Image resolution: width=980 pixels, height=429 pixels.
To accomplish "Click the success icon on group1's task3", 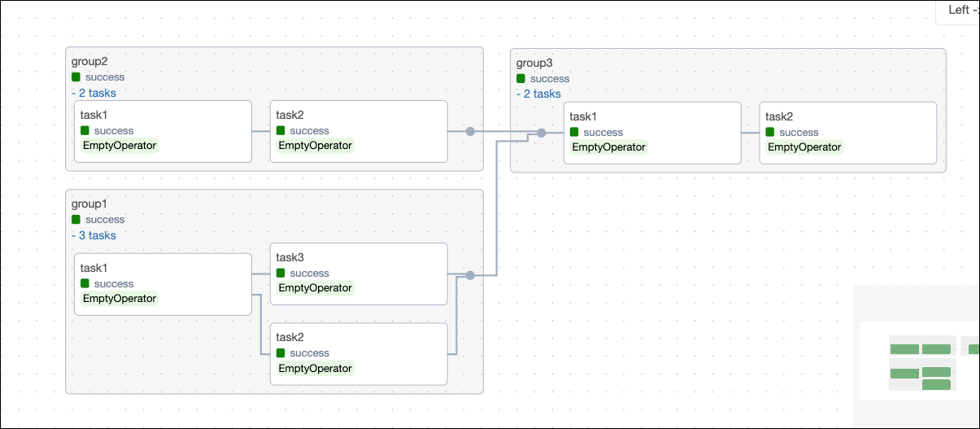I will tap(281, 274).
